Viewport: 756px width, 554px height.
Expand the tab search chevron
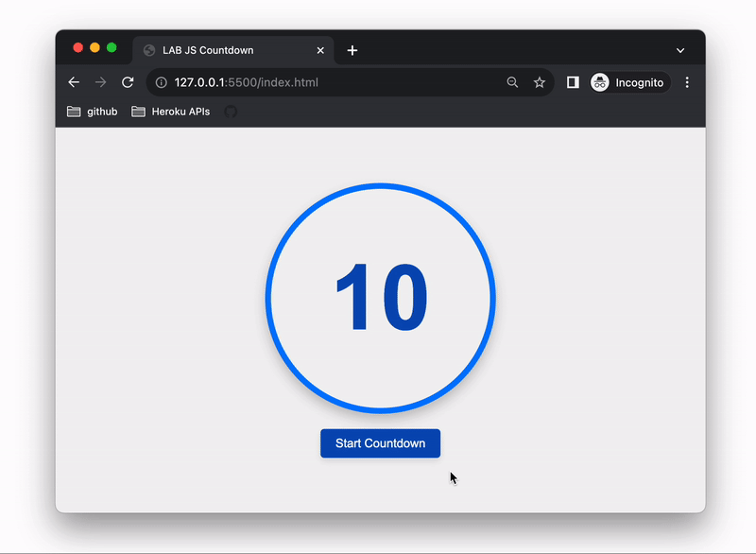click(680, 50)
